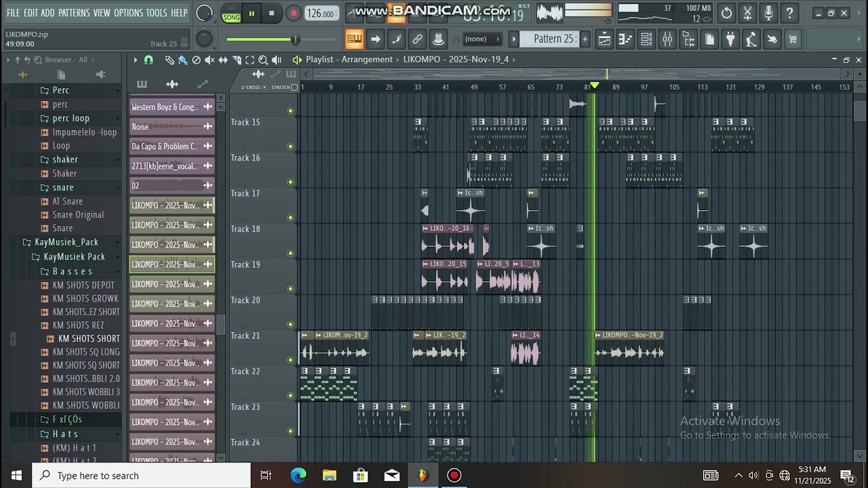This screenshot has height=488, width=868.
Task: Open the FILE menu
Action: click(13, 13)
